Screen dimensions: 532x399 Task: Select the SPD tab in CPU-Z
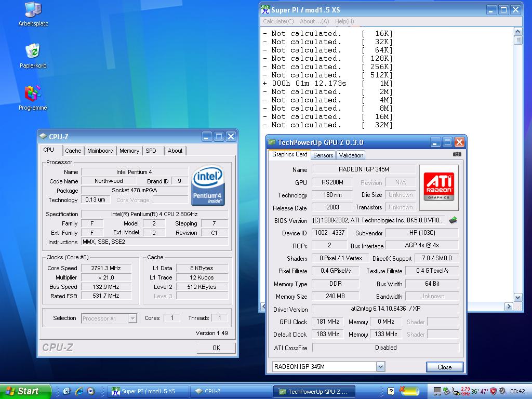click(x=151, y=151)
